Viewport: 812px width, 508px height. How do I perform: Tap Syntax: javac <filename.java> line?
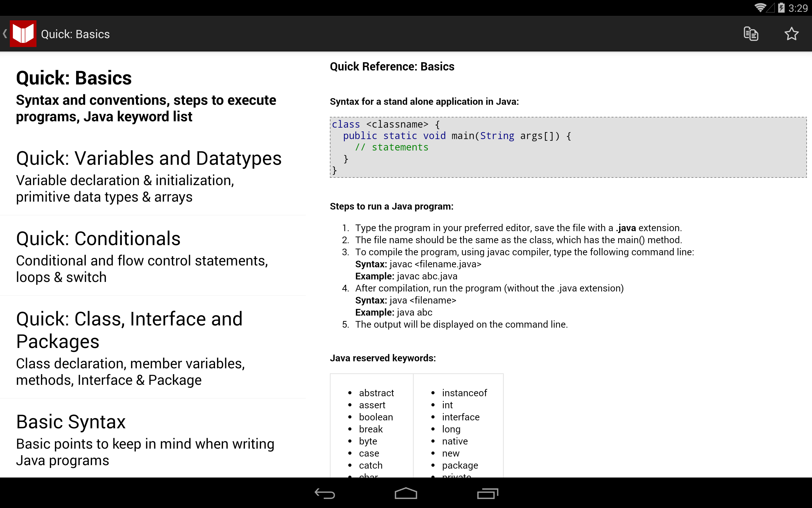(418, 264)
